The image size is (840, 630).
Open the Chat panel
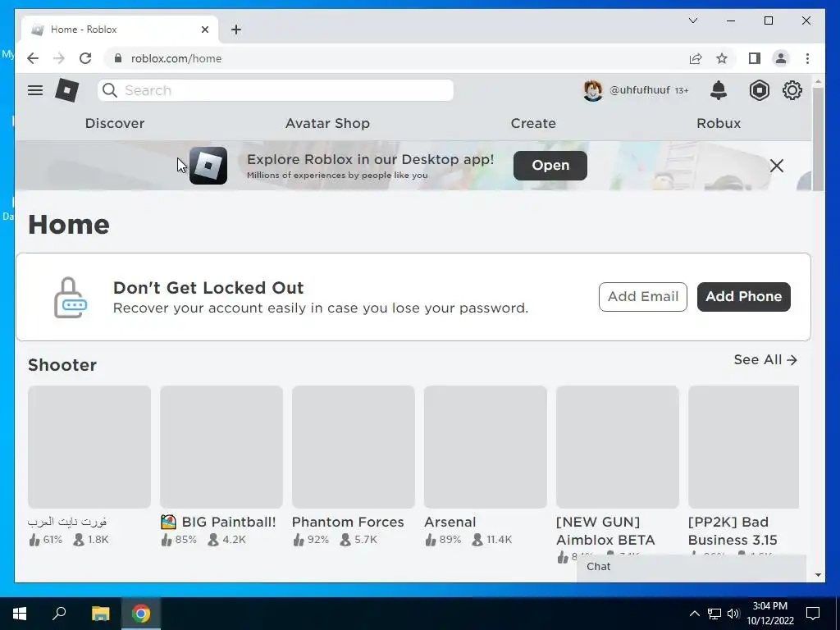[x=691, y=567]
